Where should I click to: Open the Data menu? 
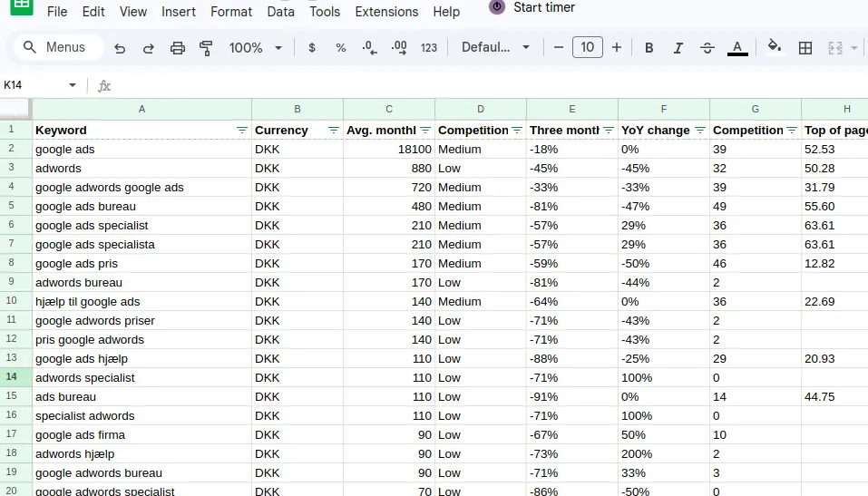click(280, 12)
